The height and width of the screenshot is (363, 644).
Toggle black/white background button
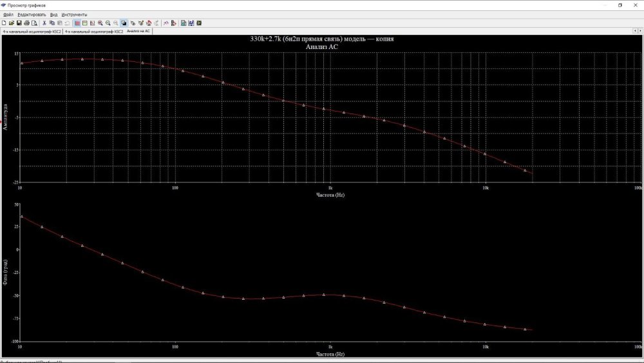[x=124, y=23]
